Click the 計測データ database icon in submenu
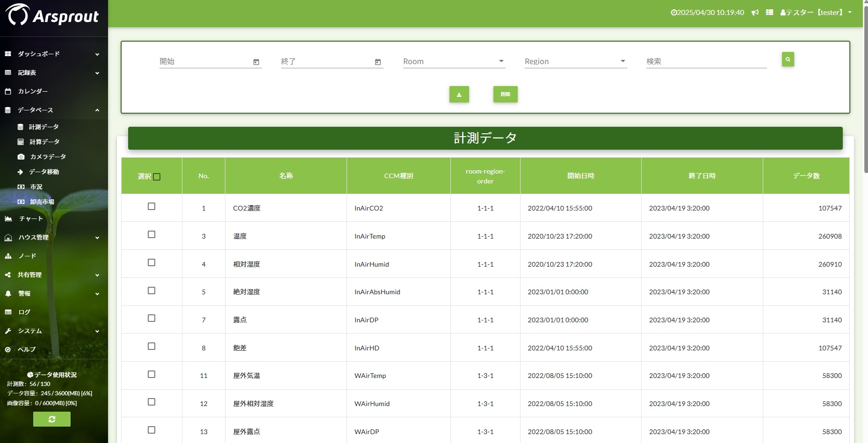Viewport: 868px width, 443px height. (20, 127)
